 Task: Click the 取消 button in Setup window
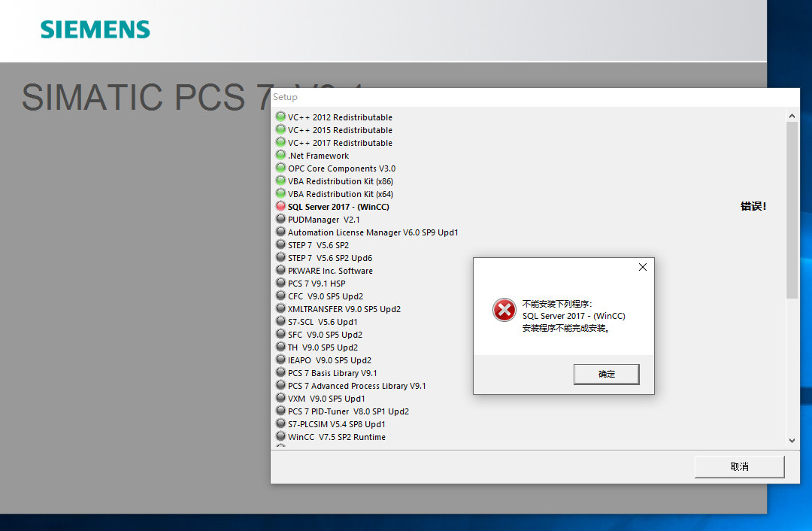(740, 467)
